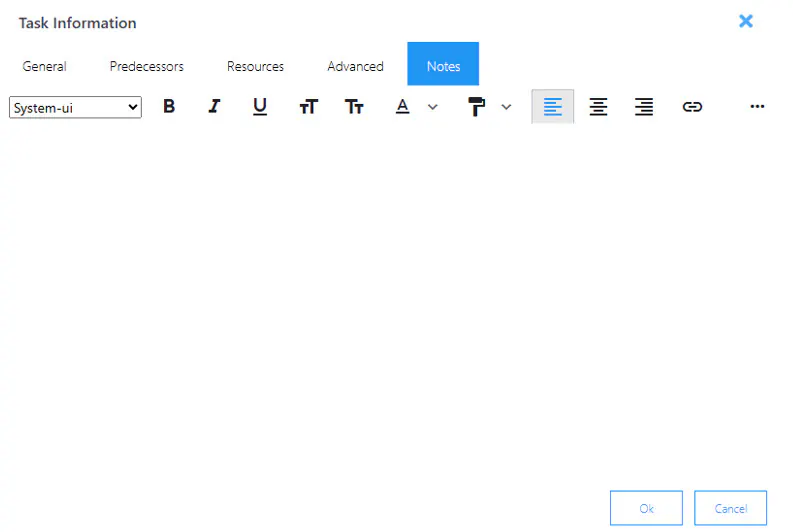Open the System-ui font family dropdown

75,107
